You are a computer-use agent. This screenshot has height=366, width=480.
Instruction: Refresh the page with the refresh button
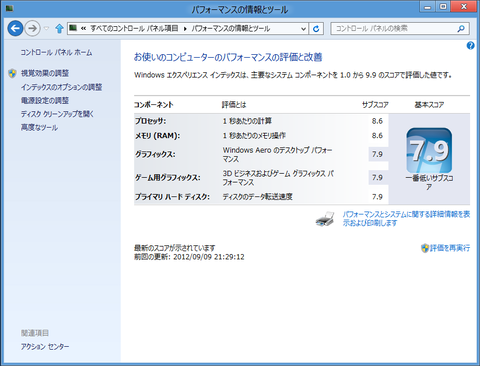(x=316, y=29)
